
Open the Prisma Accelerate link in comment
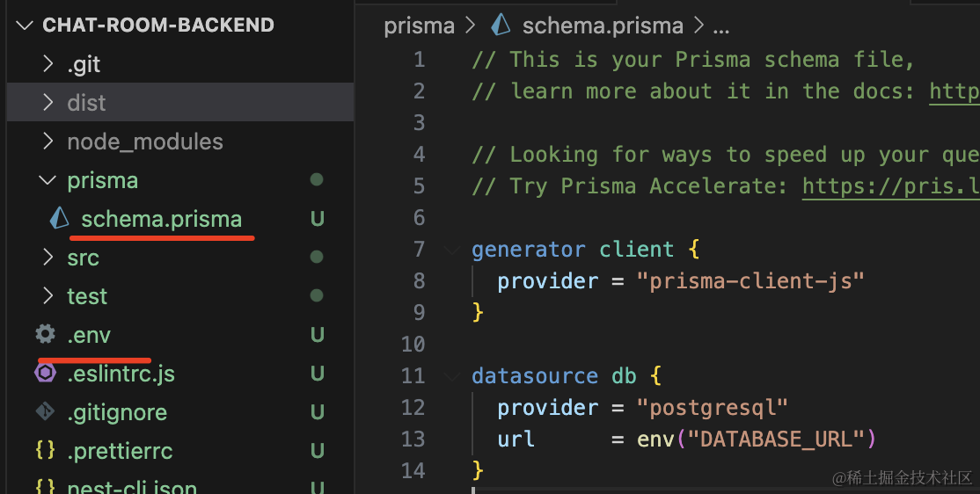[890, 186]
